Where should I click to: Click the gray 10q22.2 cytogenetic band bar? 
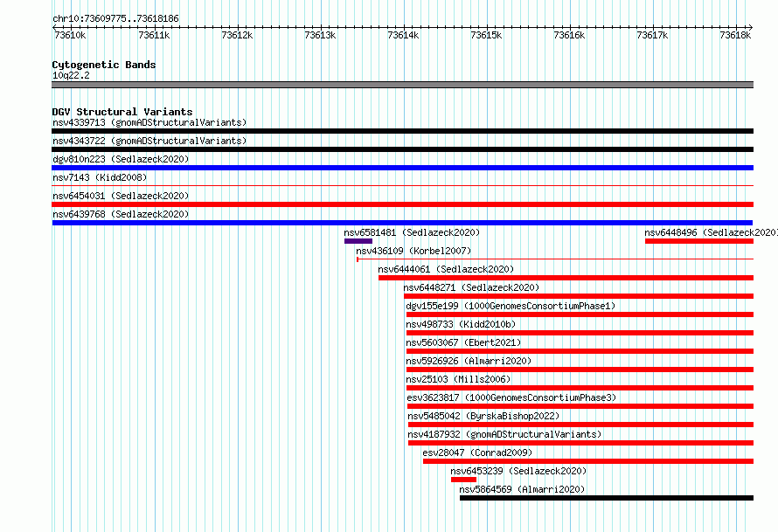click(x=402, y=85)
